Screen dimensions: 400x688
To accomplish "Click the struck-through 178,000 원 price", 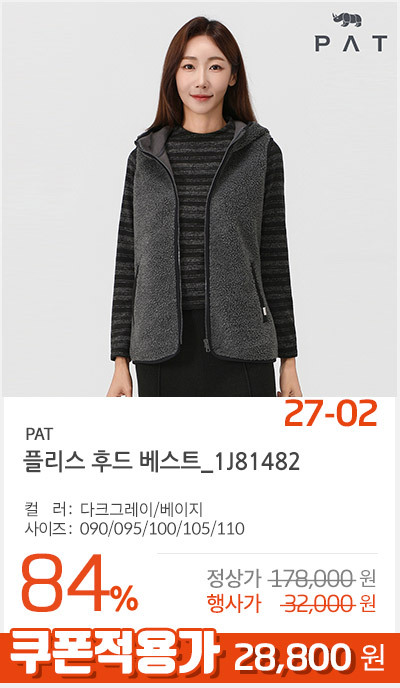I will click(x=324, y=580).
